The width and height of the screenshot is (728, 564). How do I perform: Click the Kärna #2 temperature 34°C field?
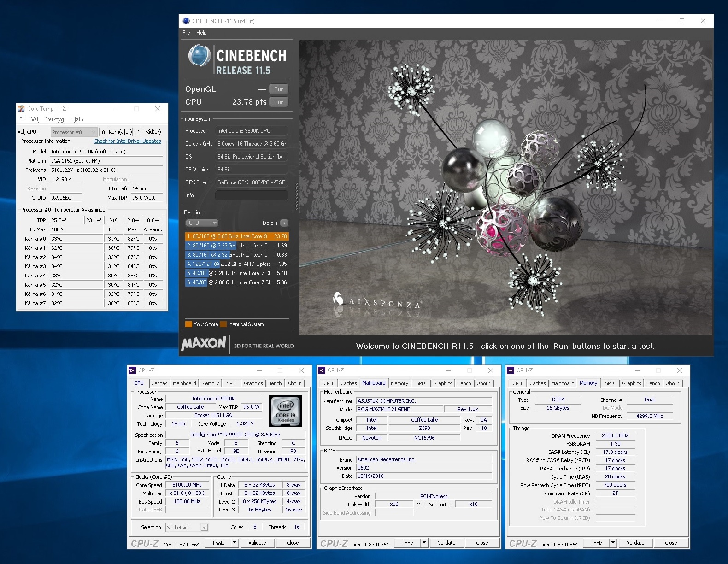pos(77,257)
